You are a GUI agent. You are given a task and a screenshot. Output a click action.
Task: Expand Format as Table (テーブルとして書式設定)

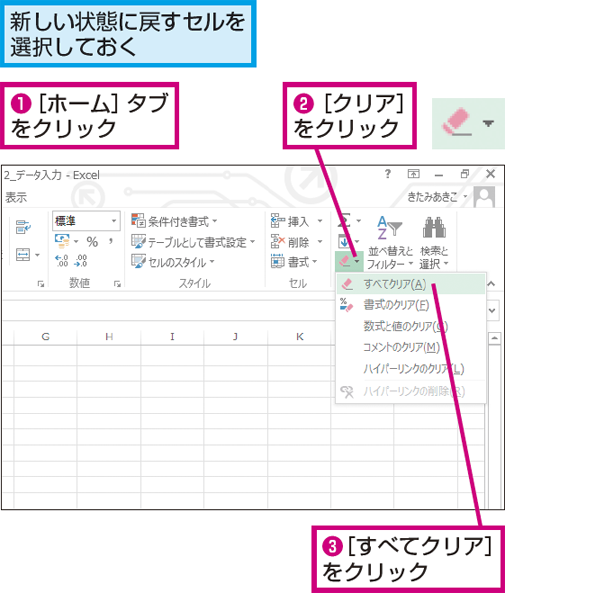pos(194,242)
